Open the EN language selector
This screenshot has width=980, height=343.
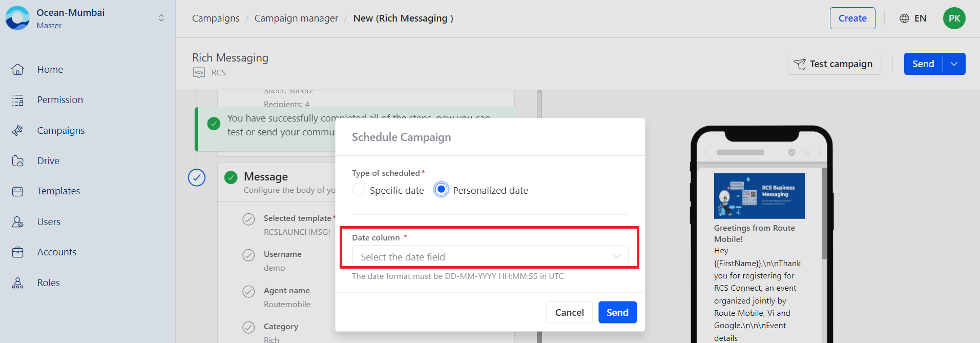(920, 18)
